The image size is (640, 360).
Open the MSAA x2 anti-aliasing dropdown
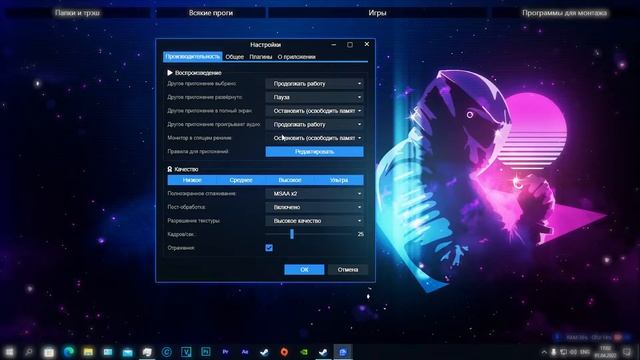coord(314,193)
